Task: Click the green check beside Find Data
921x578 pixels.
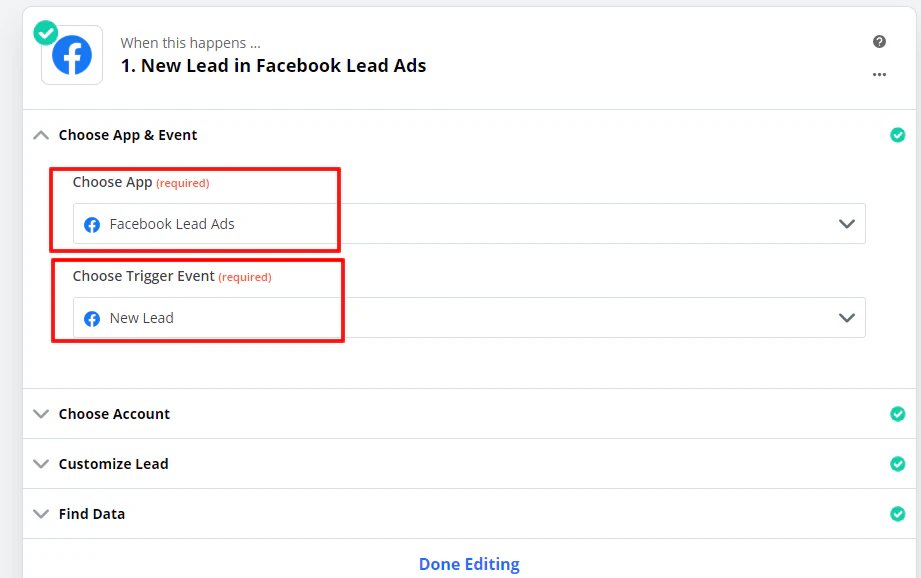Action: (897, 513)
